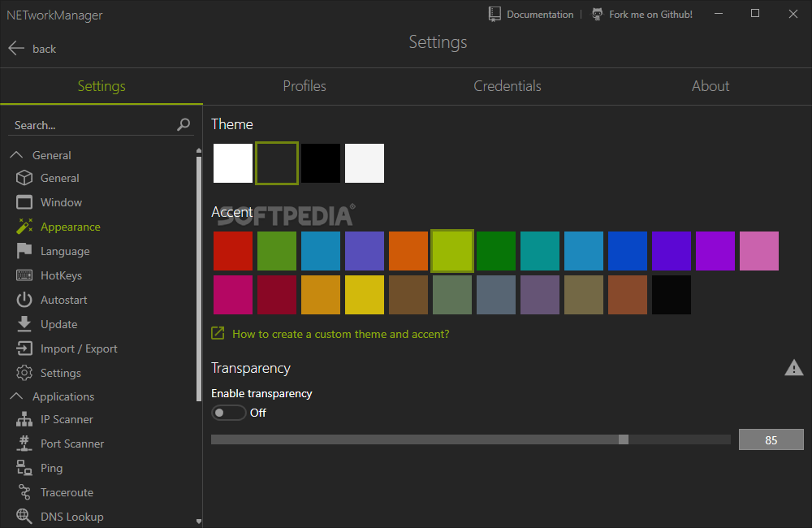Click the Traceroute icon

coord(24,492)
